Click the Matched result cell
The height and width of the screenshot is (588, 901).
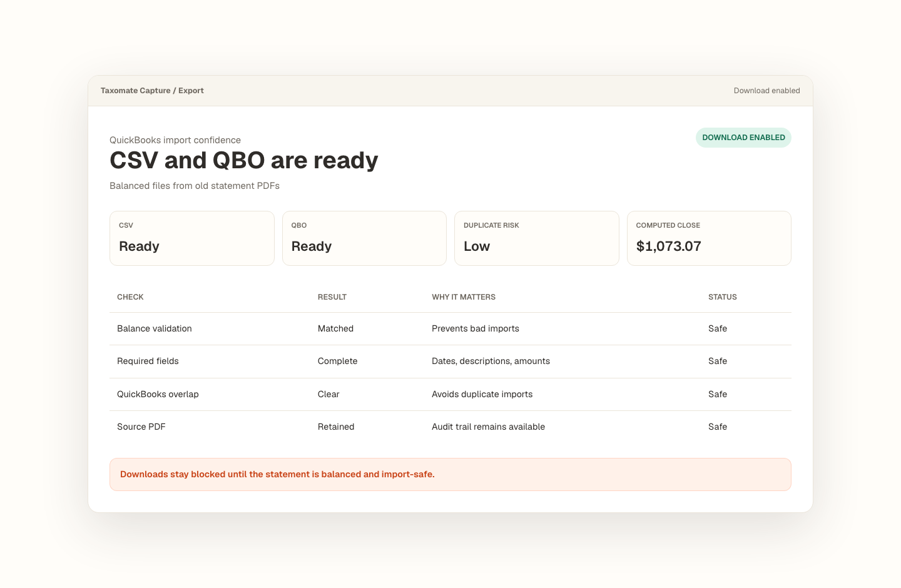point(335,328)
